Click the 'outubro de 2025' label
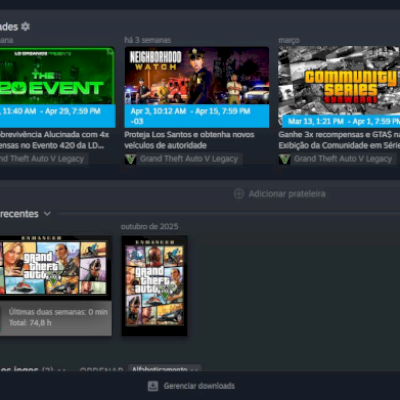400x400 pixels. [149, 227]
